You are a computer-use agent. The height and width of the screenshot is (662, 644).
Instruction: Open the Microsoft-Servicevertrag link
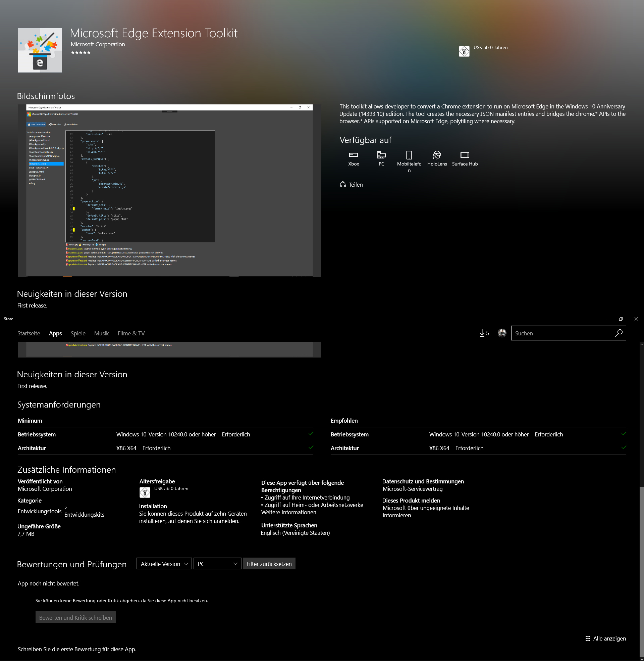(412, 489)
